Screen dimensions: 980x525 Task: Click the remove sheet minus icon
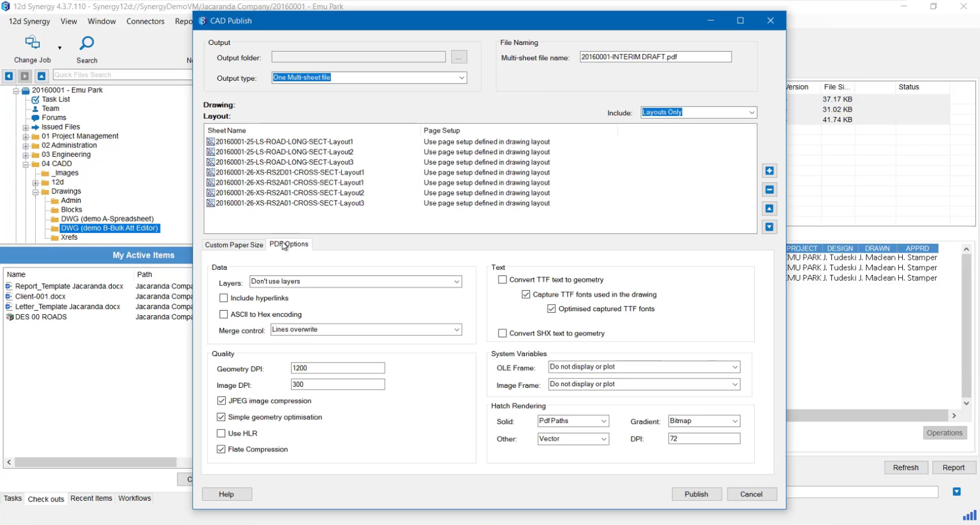tap(769, 190)
